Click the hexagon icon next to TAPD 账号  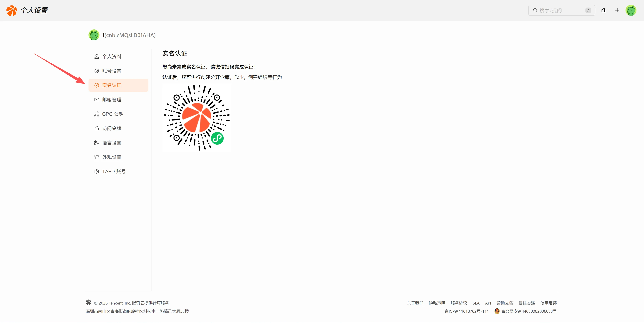[x=97, y=171]
